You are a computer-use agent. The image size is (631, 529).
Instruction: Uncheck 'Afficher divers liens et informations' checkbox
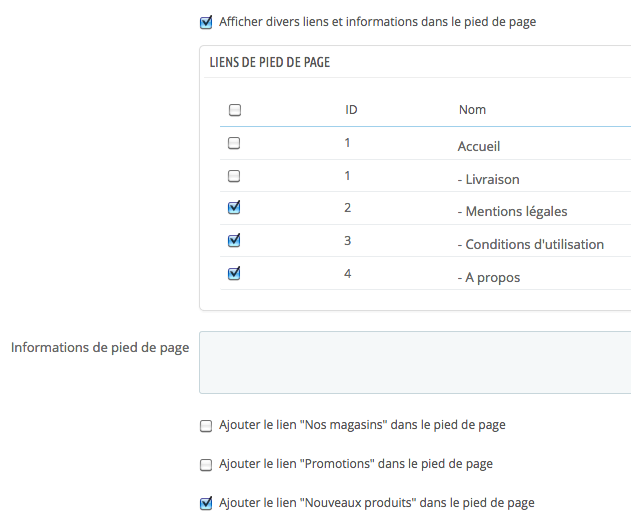206,23
